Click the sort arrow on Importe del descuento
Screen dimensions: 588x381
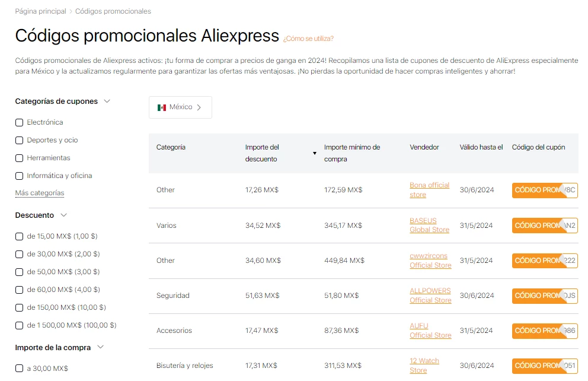(315, 153)
